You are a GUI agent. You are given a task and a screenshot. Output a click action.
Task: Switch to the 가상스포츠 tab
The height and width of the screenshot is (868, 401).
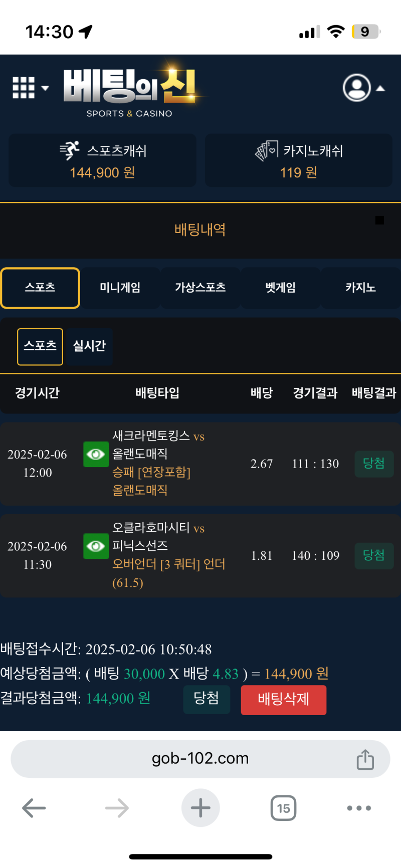200,288
